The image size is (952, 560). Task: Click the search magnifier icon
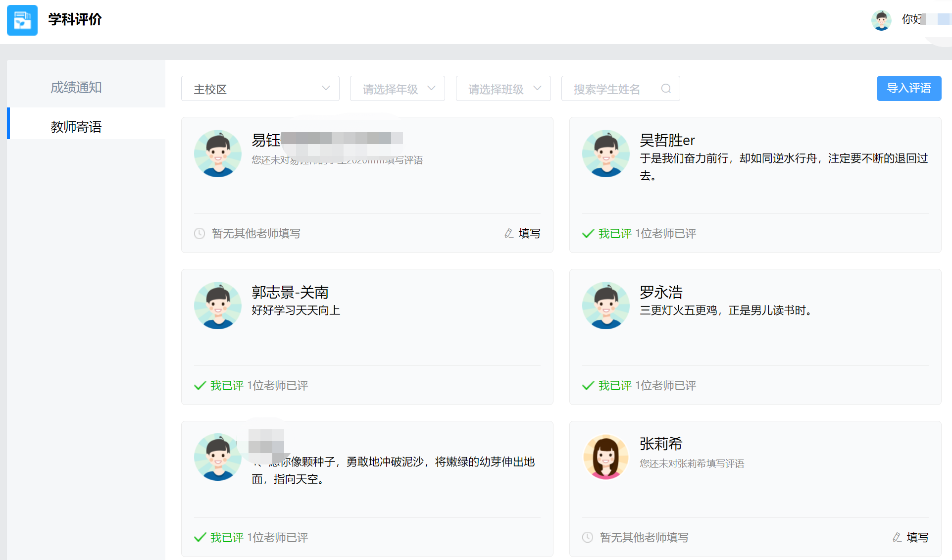[666, 89]
